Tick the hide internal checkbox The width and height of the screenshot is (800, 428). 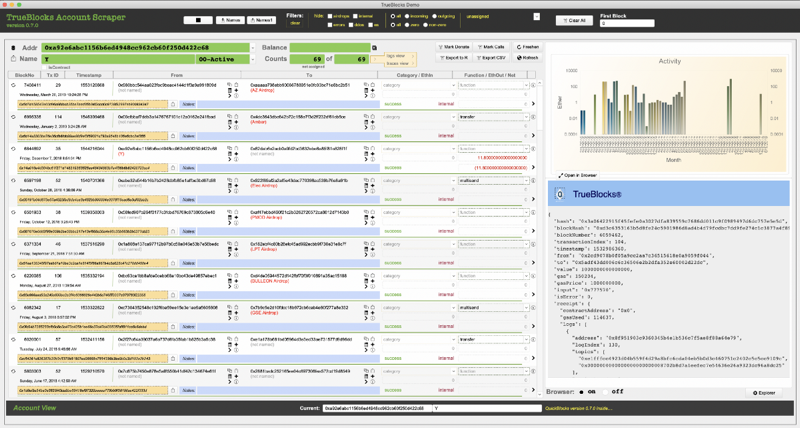coord(355,16)
